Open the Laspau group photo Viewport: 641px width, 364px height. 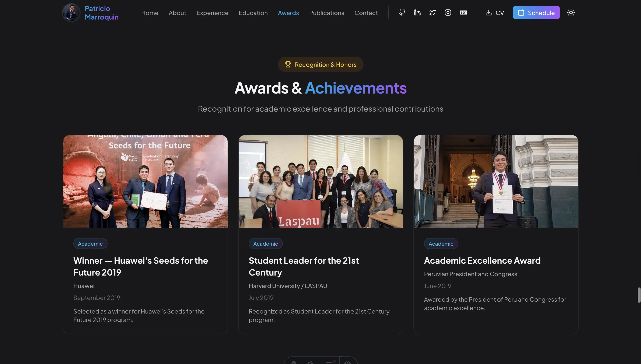320,181
